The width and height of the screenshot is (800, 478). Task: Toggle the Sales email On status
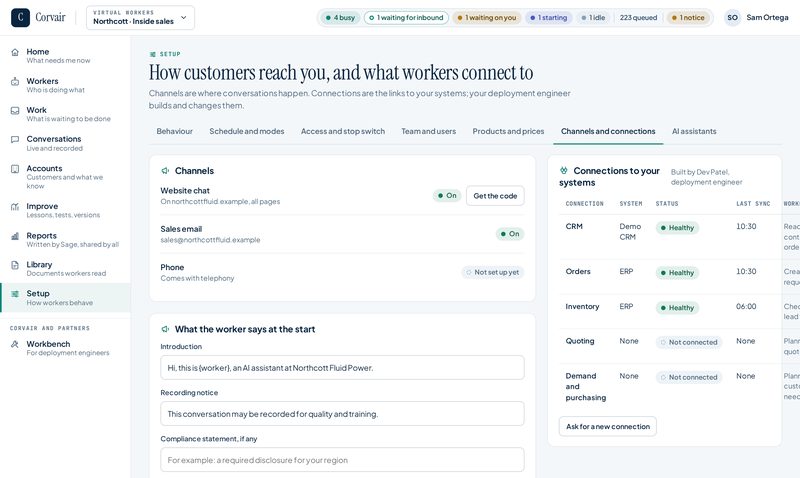point(510,234)
